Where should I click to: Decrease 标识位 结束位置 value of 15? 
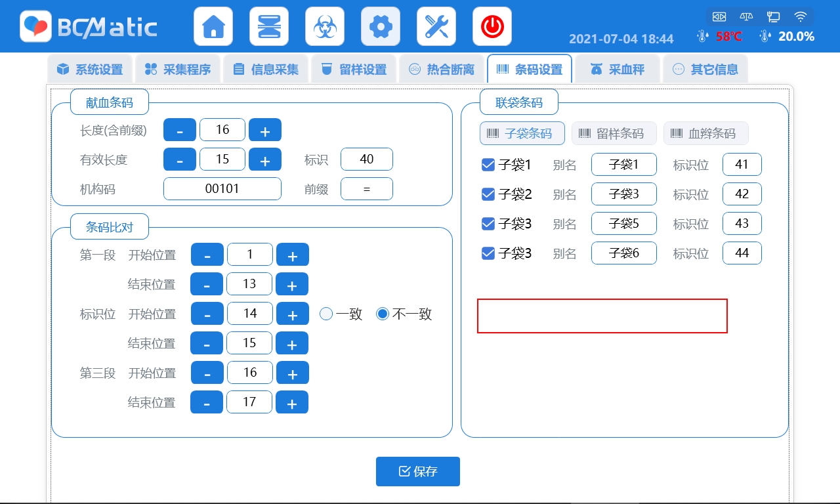click(207, 343)
